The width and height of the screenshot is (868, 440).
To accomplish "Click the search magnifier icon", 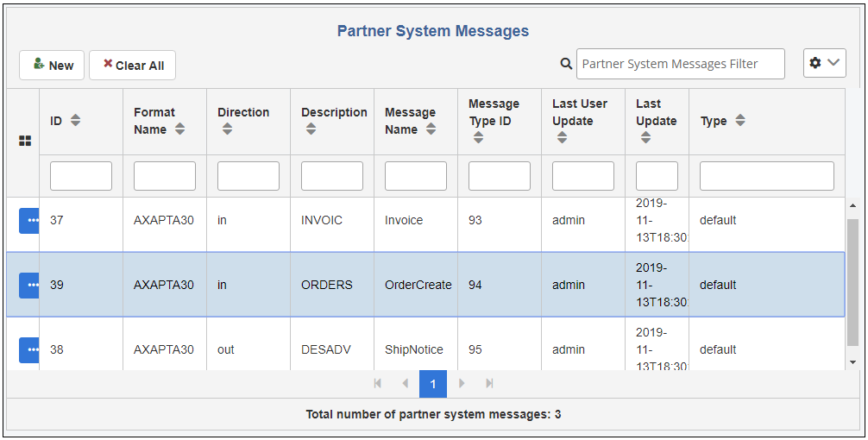I will pyautogui.click(x=566, y=64).
